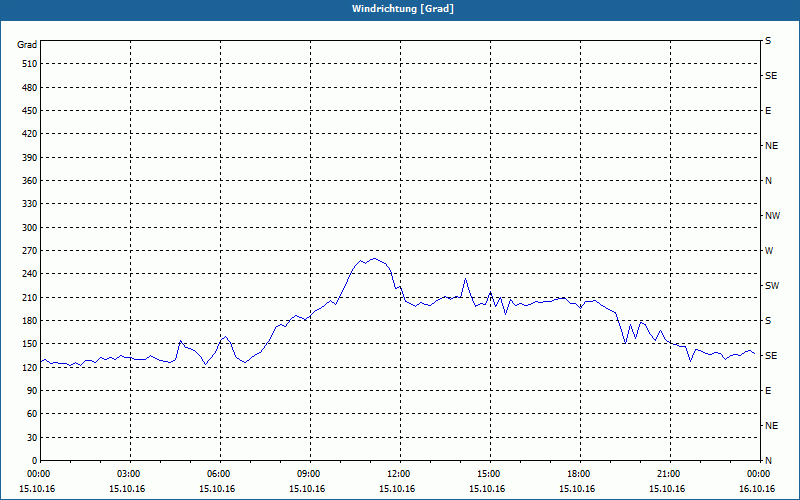Screen dimensions: 800x500
Task: Click the 270 degree axis label
Action: click(x=29, y=251)
